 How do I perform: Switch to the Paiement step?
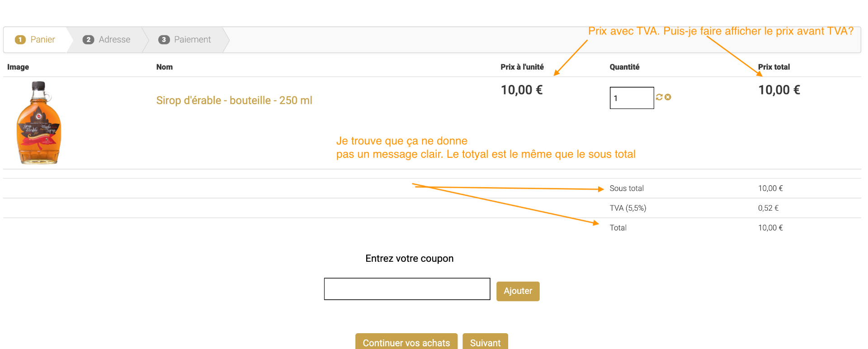coord(192,40)
